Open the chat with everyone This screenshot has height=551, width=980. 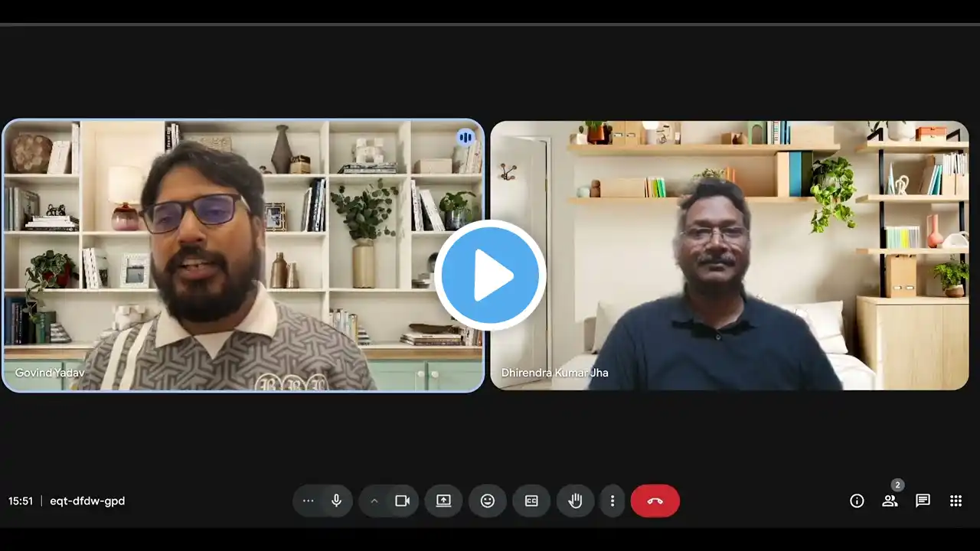coord(923,500)
